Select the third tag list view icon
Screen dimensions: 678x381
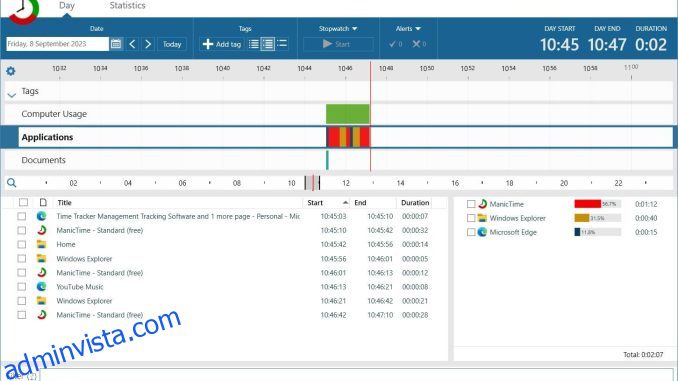(x=282, y=44)
